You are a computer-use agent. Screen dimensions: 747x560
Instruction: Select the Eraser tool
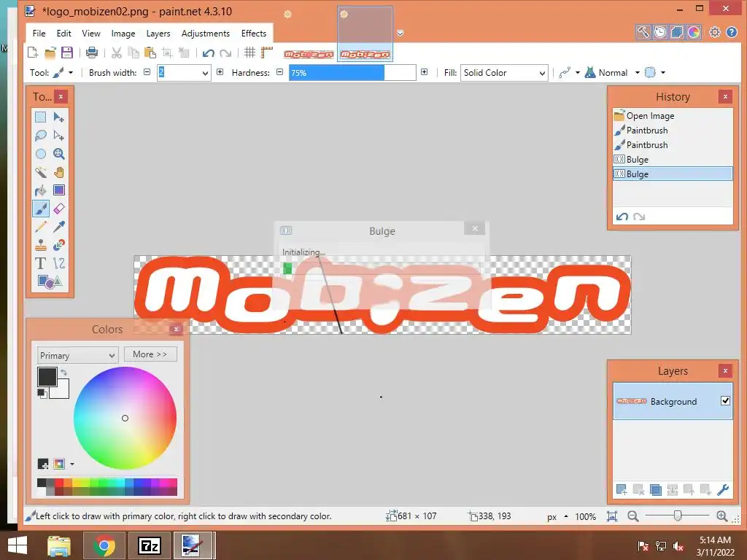coord(58,209)
